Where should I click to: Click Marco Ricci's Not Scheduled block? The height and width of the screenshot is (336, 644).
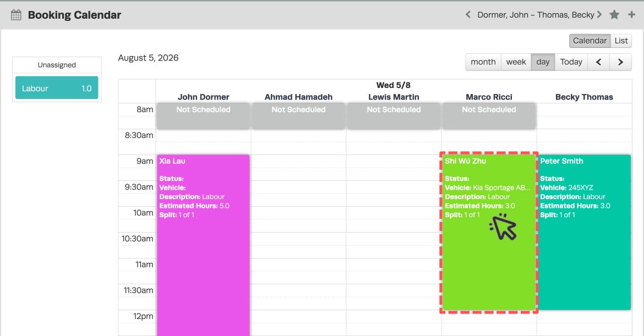(x=489, y=116)
